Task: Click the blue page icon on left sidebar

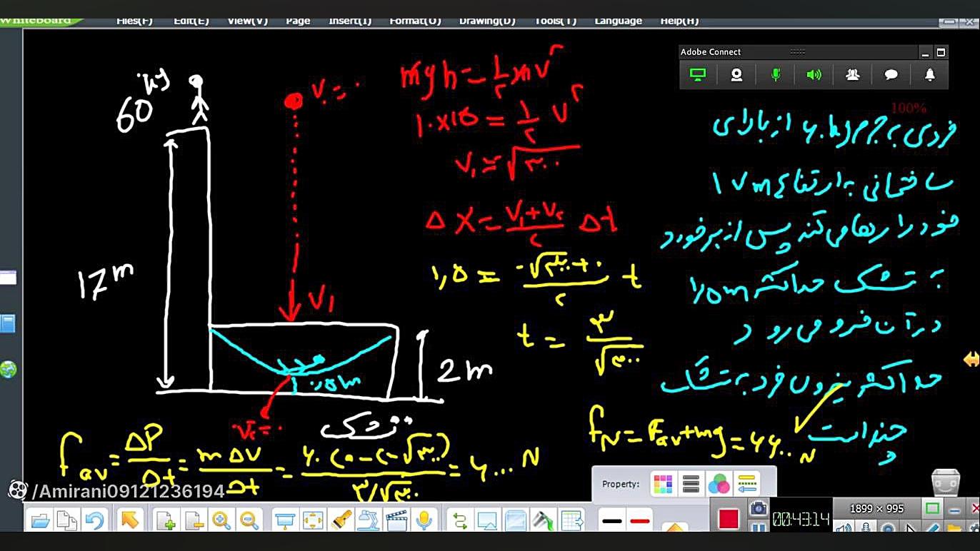Action: [7, 324]
